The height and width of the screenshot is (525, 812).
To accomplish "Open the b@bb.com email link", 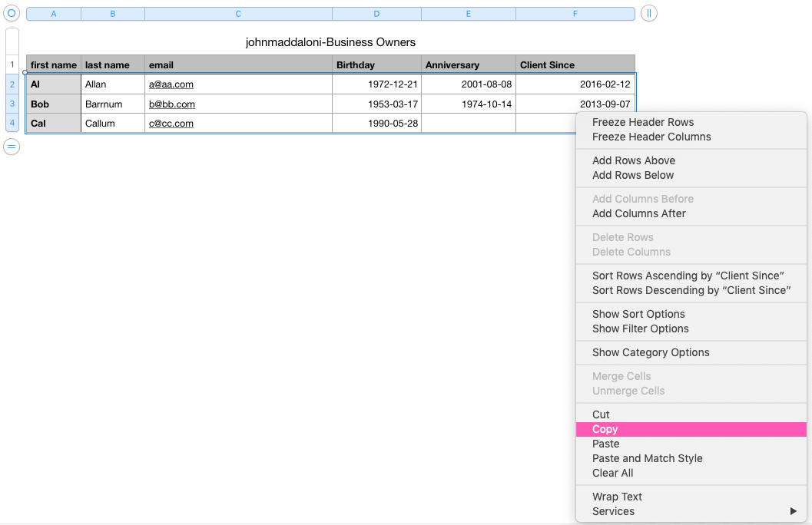I will (172, 104).
